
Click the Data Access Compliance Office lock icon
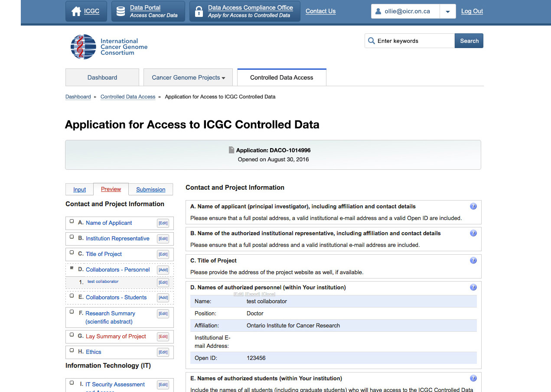tap(199, 12)
